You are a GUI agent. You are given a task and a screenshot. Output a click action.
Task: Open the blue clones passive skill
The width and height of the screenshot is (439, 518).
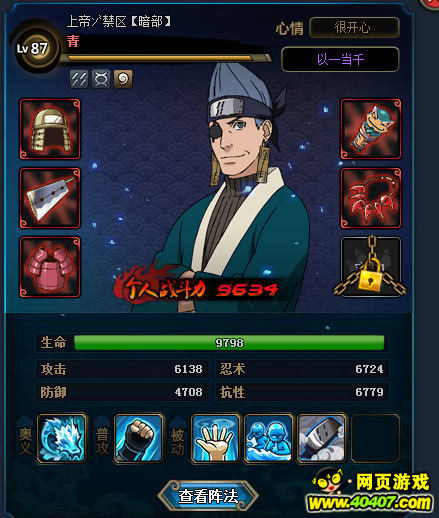(268, 438)
